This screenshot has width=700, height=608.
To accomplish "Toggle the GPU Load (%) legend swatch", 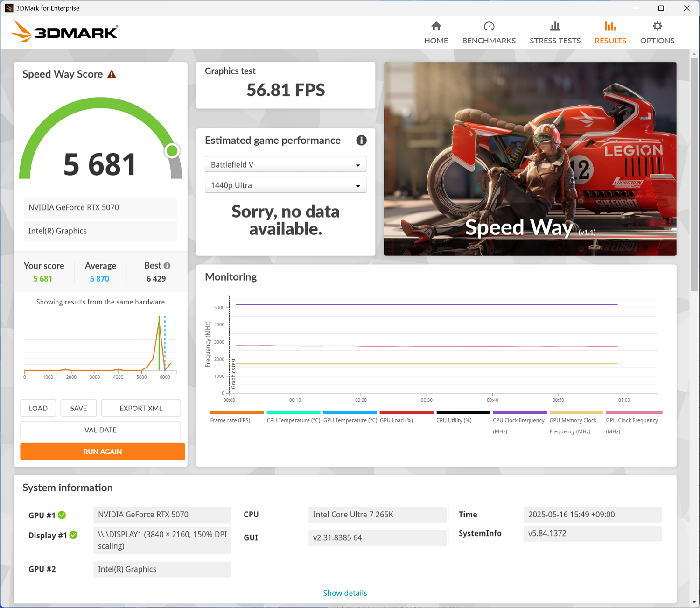I will point(407,412).
